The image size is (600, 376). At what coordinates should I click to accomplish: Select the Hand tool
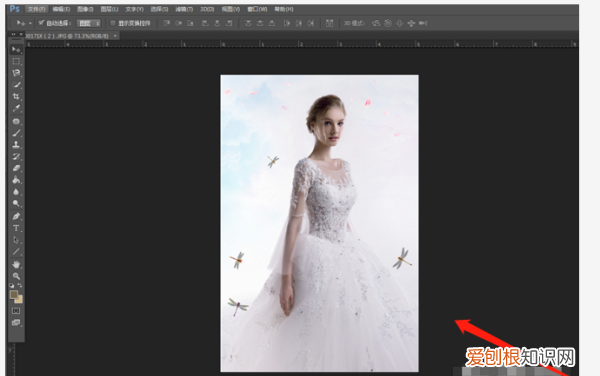pos(16,264)
